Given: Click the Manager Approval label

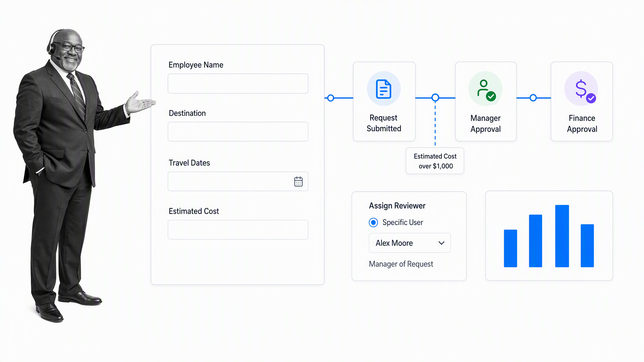Looking at the screenshot, I should point(486,123).
